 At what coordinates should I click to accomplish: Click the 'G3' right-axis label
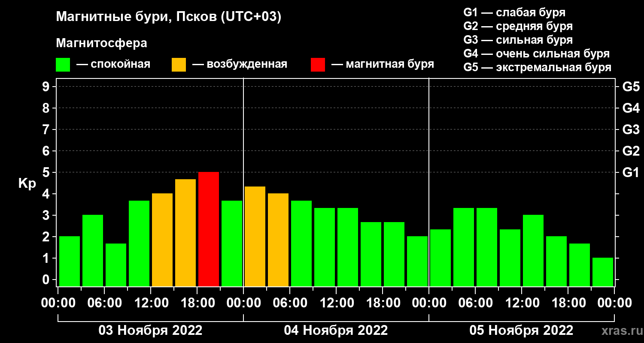click(x=631, y=129)
